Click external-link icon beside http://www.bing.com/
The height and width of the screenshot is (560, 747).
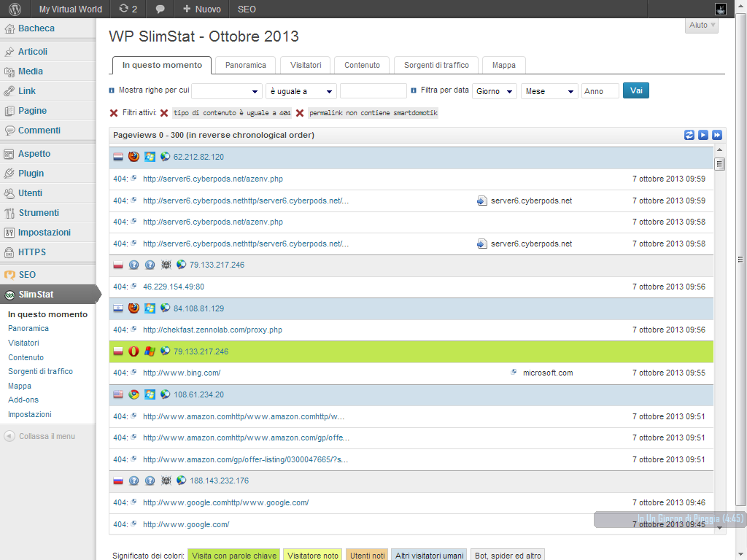tap(134, 372)
